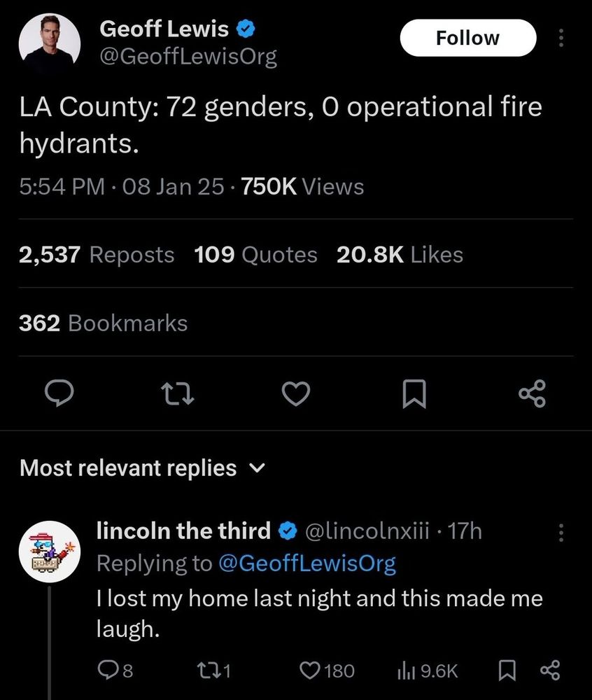Reply to lincoln's comment with 8 replies
592x700 pixels.
[x=115, y=671]
